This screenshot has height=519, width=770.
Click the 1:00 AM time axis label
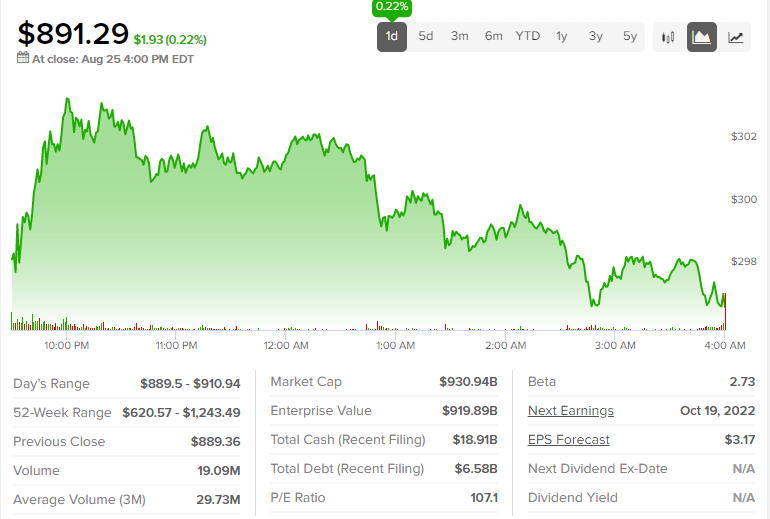(395, 345)
